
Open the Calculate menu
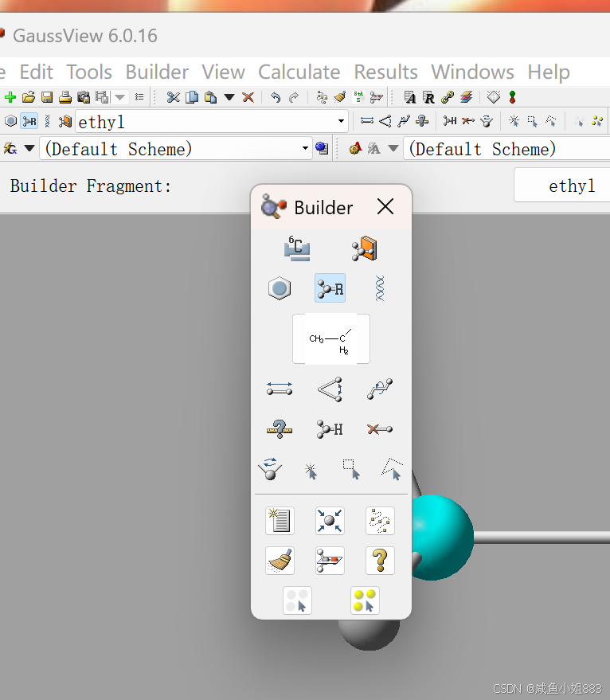coord(299,72)
